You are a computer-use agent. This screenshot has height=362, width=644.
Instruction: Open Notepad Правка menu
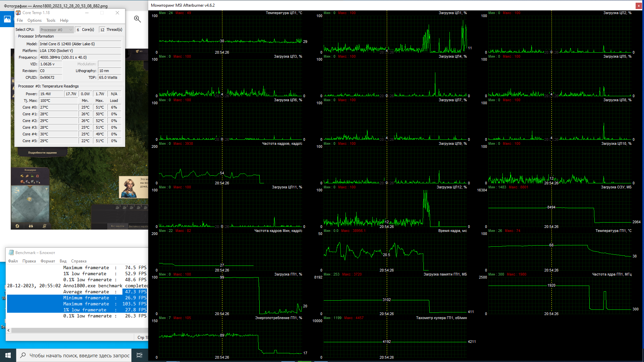point(29,261)
